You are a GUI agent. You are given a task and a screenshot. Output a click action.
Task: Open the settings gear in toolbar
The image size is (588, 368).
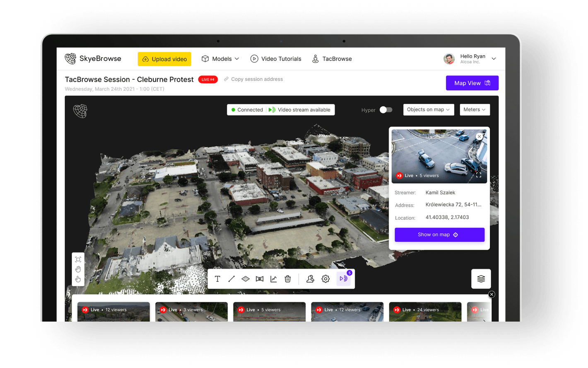point(325,279)
